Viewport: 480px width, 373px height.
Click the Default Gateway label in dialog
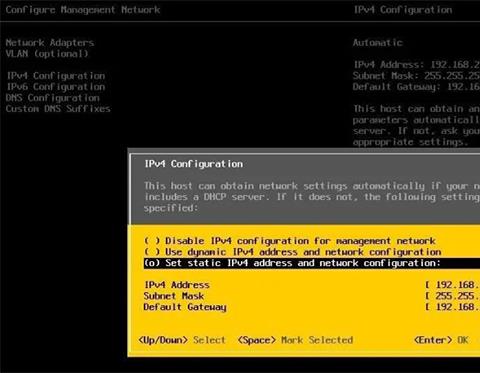click(x=185, y=307)
